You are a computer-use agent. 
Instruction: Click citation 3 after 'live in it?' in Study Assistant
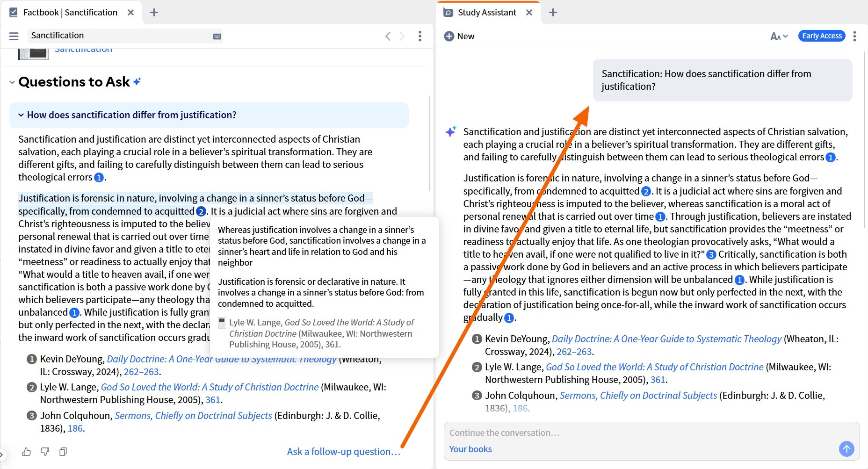(711, 254)
